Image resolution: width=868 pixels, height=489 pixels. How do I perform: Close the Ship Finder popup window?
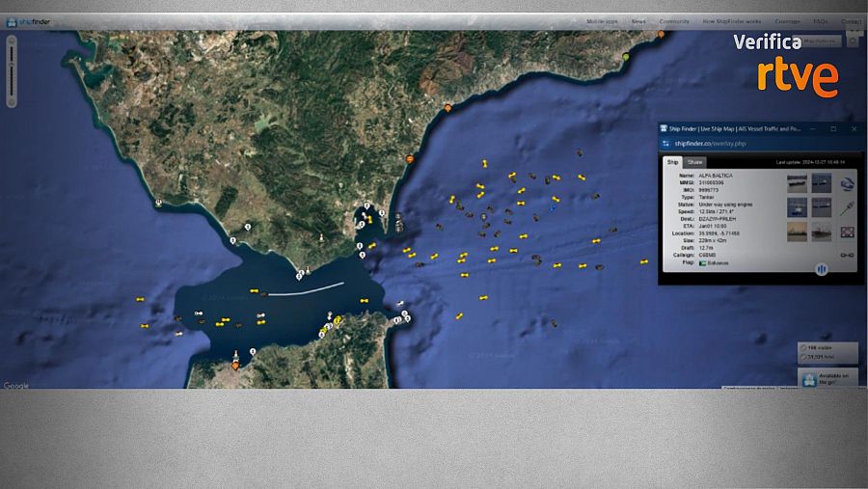(854, 128)
